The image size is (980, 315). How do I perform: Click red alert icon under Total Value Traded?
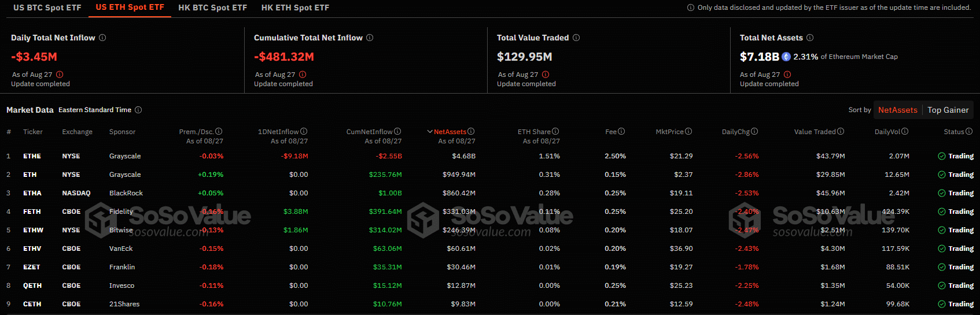click(x=546, y=75)
